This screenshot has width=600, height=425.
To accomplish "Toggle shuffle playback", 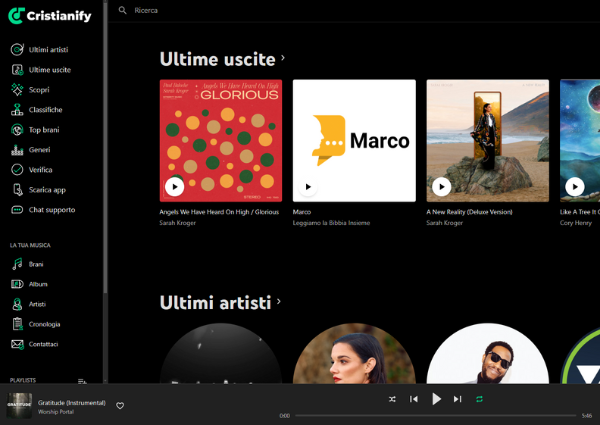I will click(x=392, y=399).
